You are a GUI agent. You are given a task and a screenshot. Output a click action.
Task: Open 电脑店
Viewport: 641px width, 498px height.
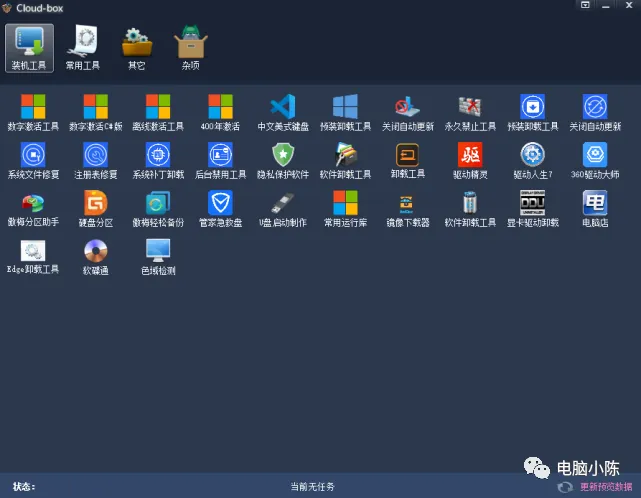595,209
